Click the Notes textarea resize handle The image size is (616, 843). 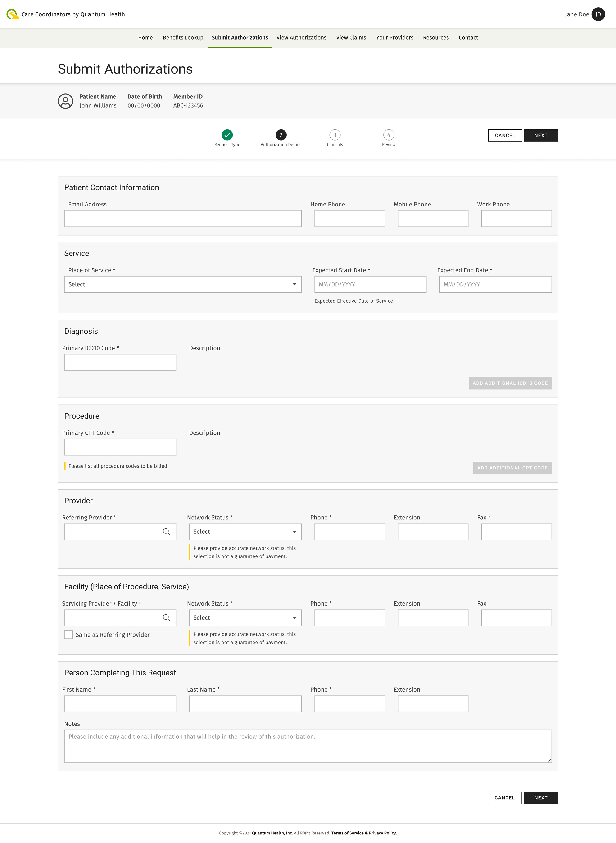pyautogui.click(x=549, y=760)
